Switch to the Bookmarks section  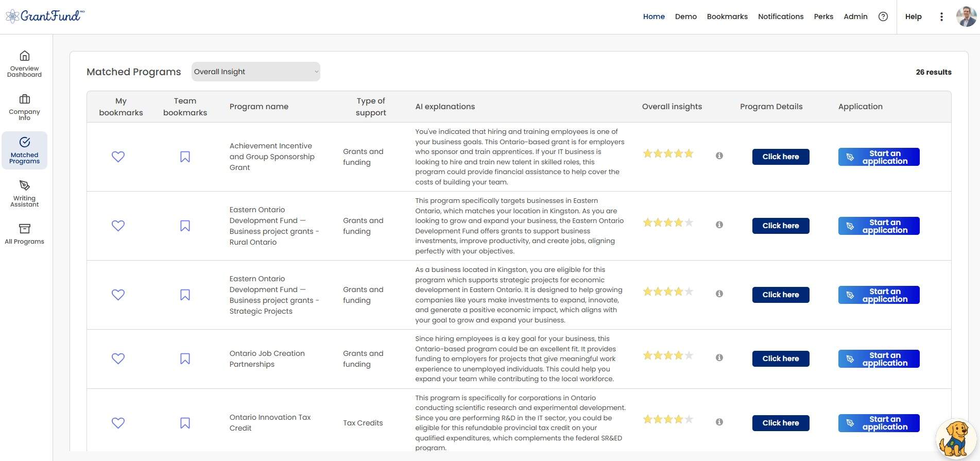tap(727, 16)
